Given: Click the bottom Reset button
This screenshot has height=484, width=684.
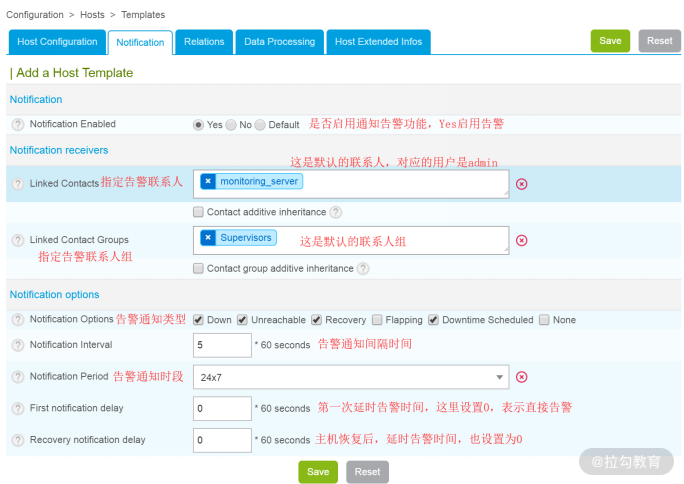Looking at the screenshot, I should click(367, 472).
